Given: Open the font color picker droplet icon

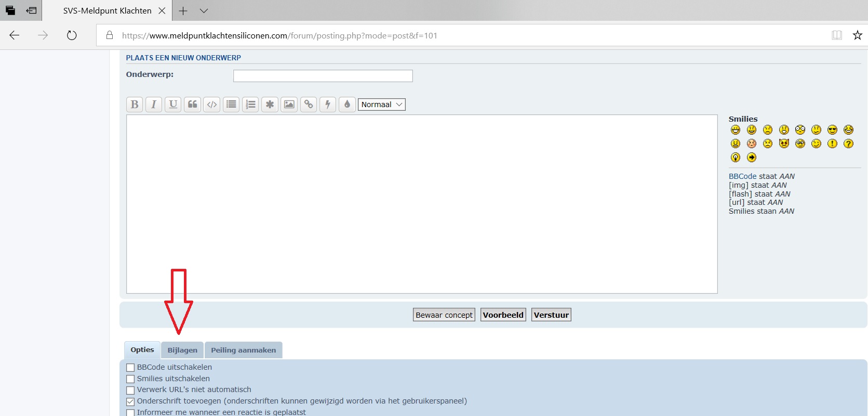Looking at the screenshot, I should (347, 105).
